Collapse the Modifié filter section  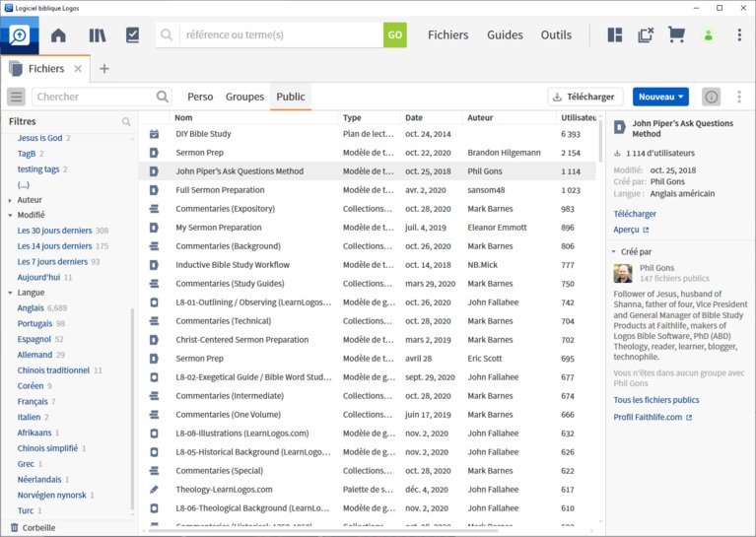[10, 215]
